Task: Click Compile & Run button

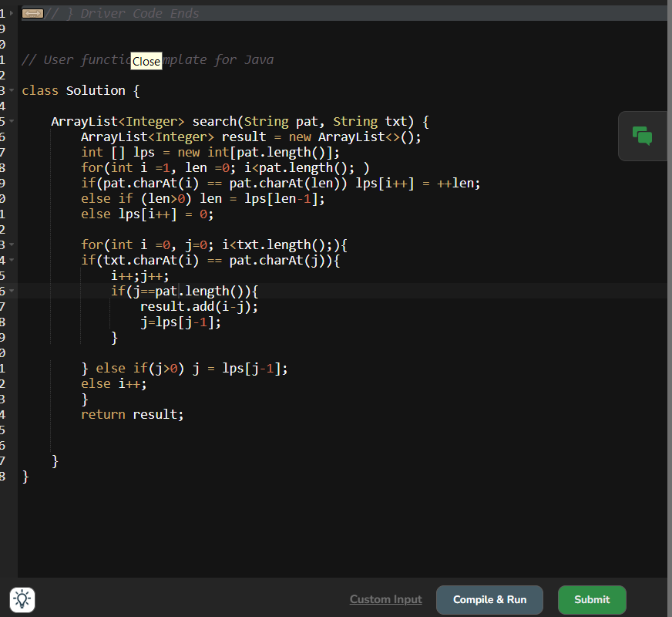Action: (x=489, y=599)
